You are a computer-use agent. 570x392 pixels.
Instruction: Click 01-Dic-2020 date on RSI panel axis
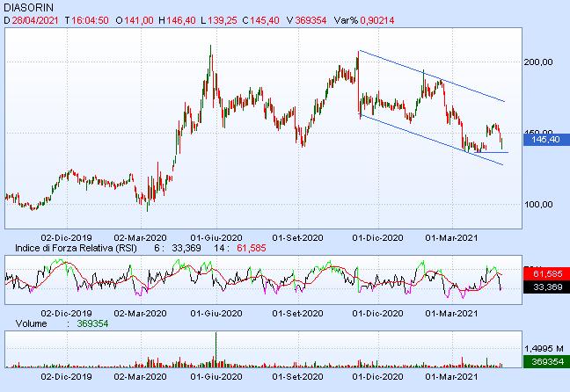(x=377, y=313)
